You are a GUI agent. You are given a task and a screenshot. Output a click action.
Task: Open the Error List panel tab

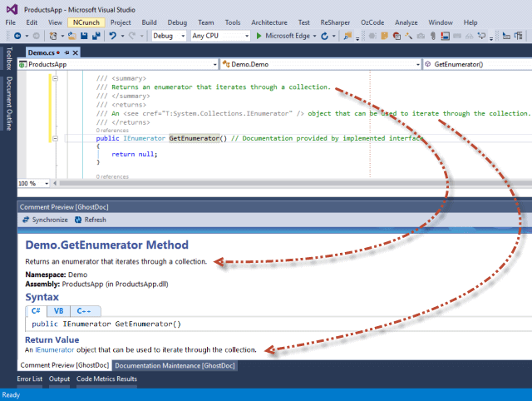[x=29, y=379]
